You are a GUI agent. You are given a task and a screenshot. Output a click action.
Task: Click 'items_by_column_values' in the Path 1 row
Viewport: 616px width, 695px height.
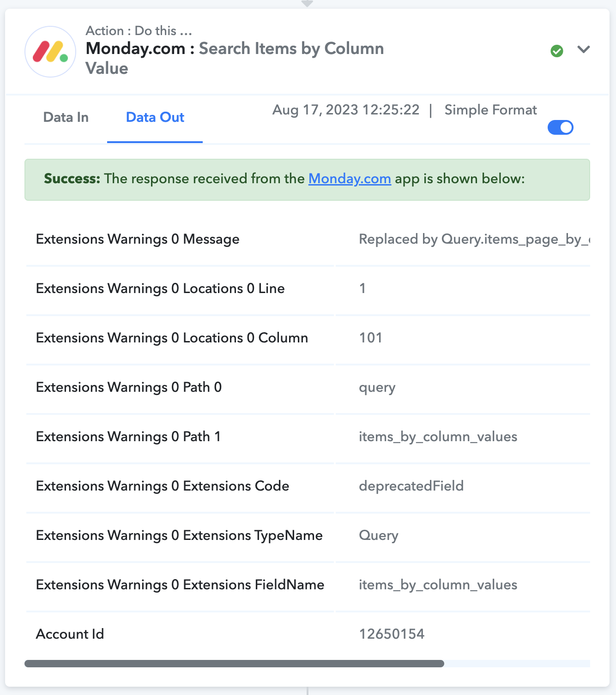point(438,437)
